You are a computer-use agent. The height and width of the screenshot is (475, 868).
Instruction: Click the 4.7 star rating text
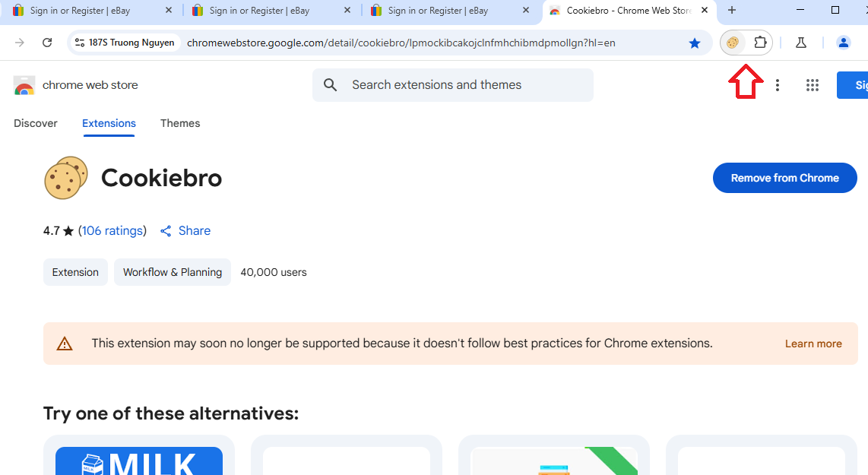pos(58,231)
